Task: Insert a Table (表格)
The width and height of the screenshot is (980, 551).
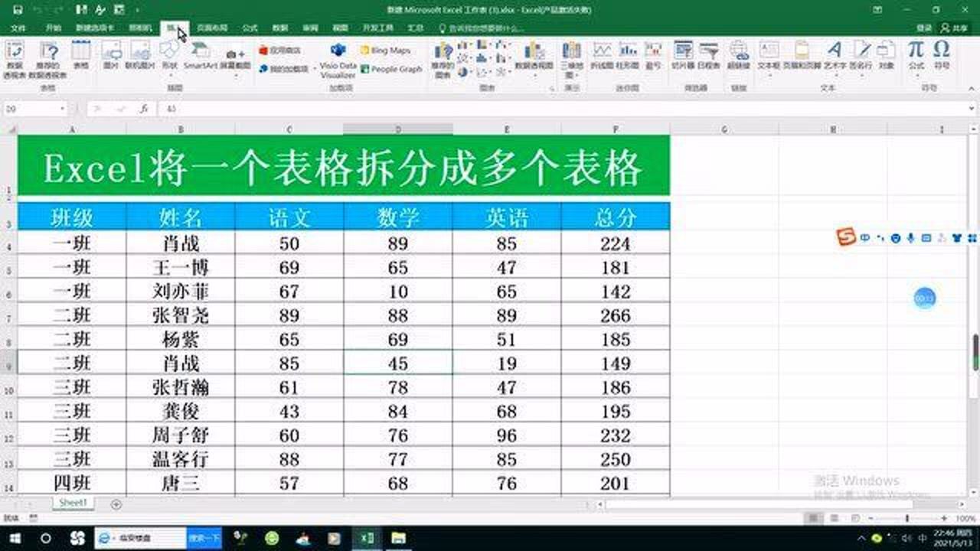Action: pos(80,56)
